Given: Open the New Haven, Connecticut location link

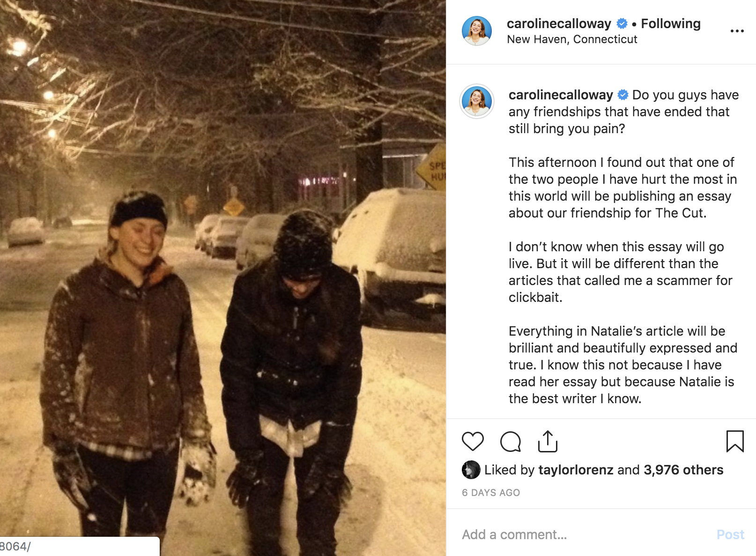Looking at the screenshot, I should pos(572,39).
